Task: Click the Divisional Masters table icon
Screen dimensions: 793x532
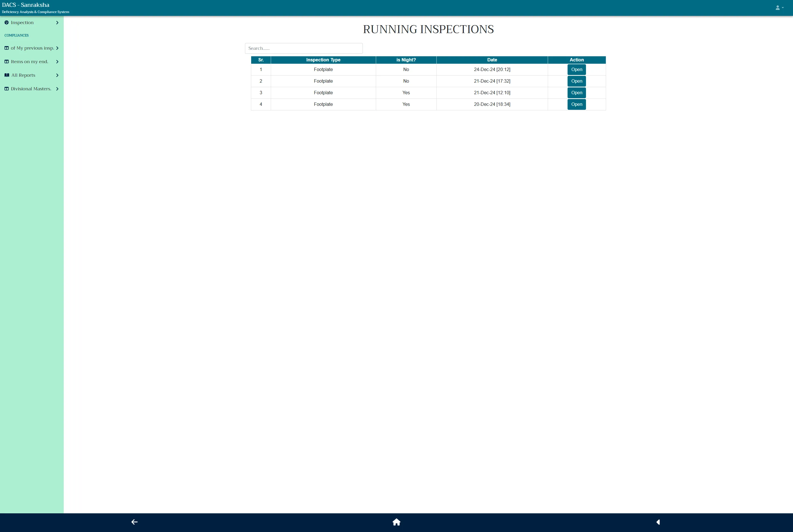Action: tap(7, 89)
